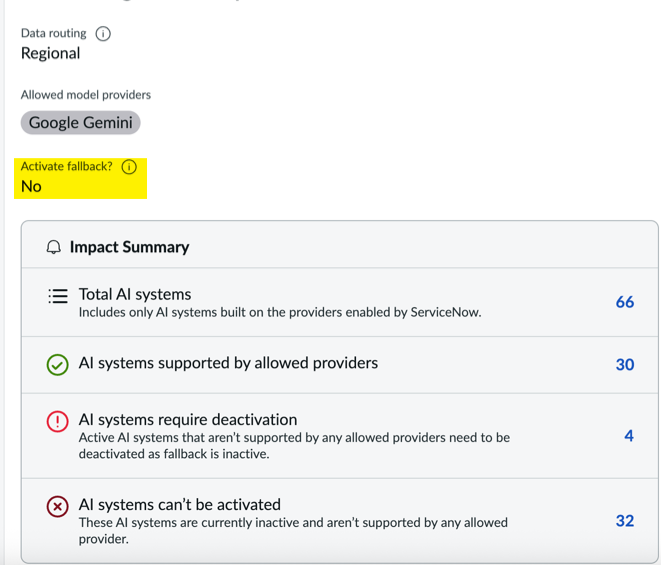Open the 32 can't be activated count

pos(625,521)
